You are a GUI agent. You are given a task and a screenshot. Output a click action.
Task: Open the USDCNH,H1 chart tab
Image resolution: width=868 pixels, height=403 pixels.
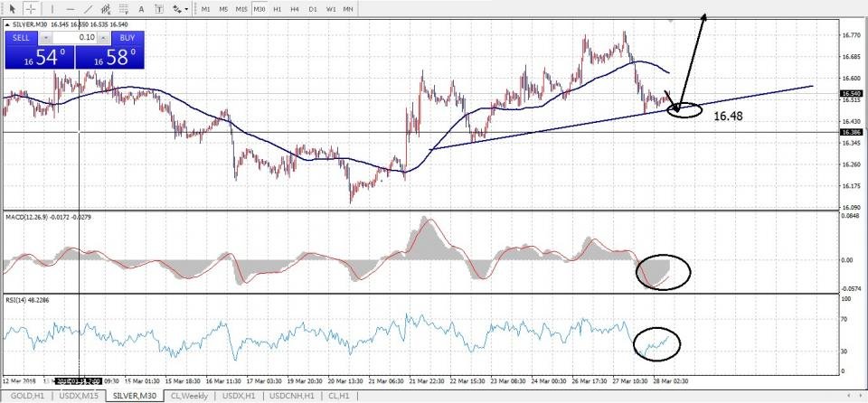coord(294,395)
